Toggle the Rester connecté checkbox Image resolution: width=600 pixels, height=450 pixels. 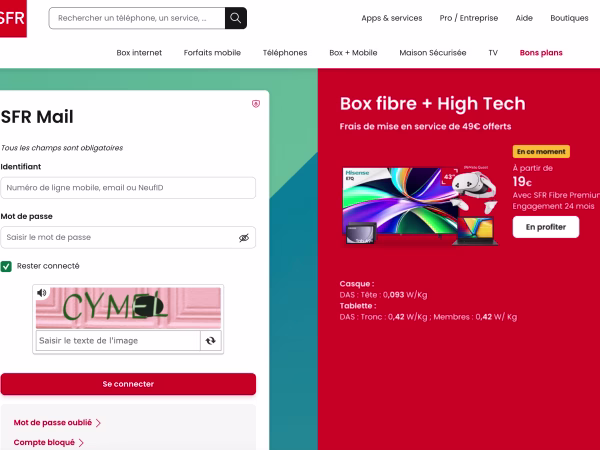(7, 266)
